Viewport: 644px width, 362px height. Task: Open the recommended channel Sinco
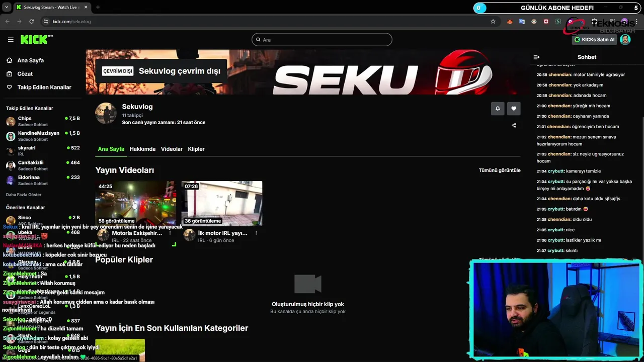[43, 220]
